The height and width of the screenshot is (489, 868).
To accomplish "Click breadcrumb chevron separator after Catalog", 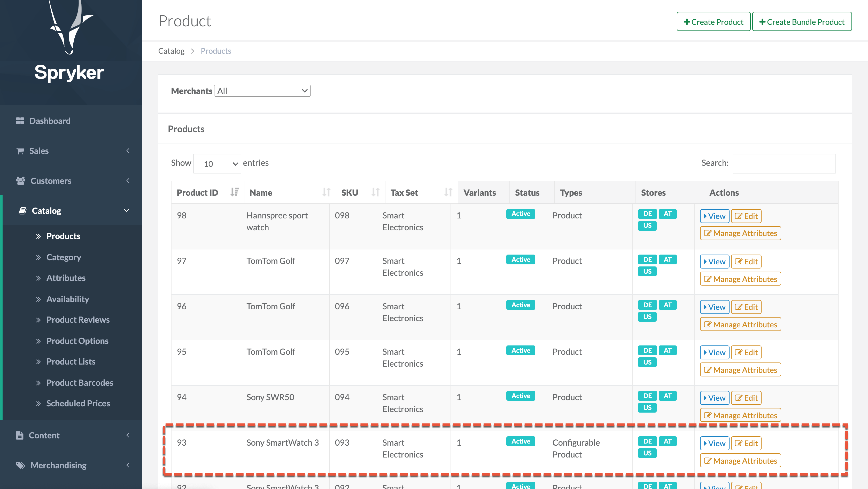I will coord(193,51).
